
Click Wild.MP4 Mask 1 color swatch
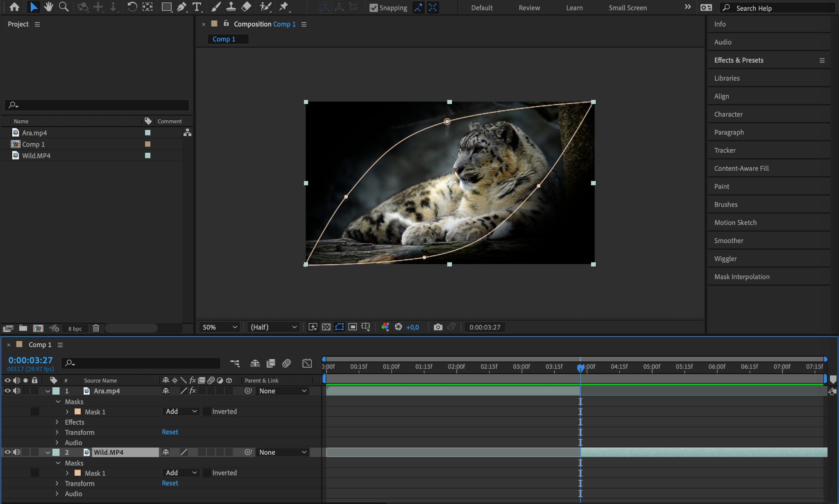[x=78, y=473]
